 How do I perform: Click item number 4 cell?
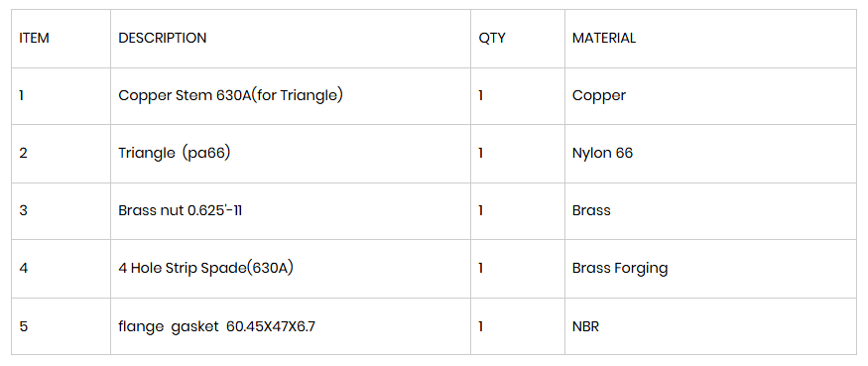pyautogui.click(x=61, y=269)
